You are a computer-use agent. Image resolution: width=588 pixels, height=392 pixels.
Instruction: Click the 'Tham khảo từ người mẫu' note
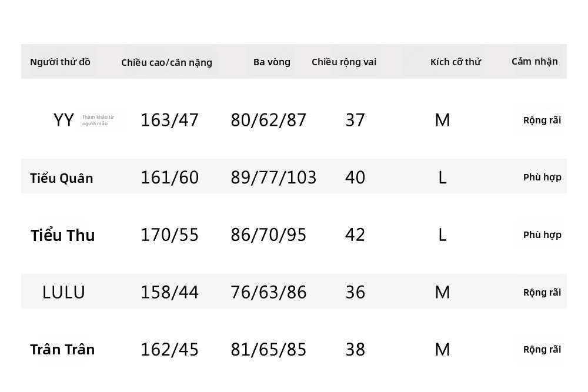pos(98,120)
